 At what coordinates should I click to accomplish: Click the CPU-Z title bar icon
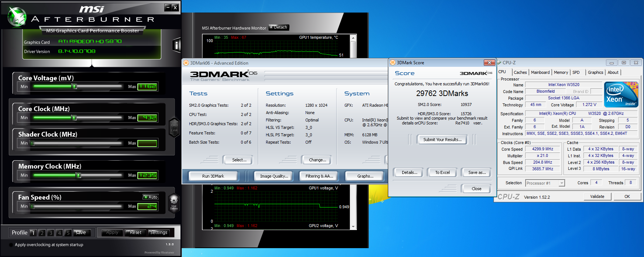[499, 62]
